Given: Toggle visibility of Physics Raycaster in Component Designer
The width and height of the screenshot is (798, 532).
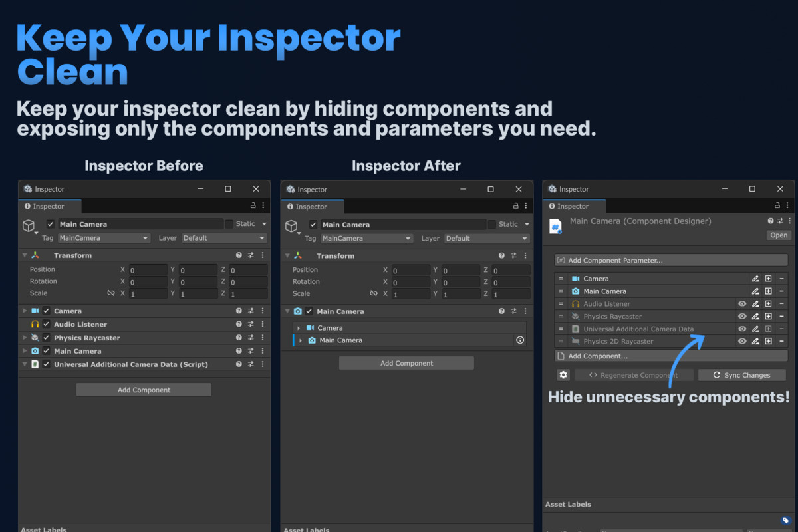Looking at the screenshot, I should coord(742,317).
